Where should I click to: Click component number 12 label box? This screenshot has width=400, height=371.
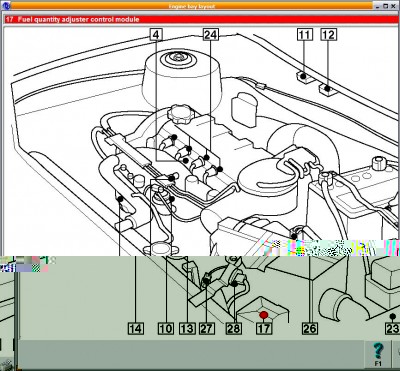pos(329,35)
